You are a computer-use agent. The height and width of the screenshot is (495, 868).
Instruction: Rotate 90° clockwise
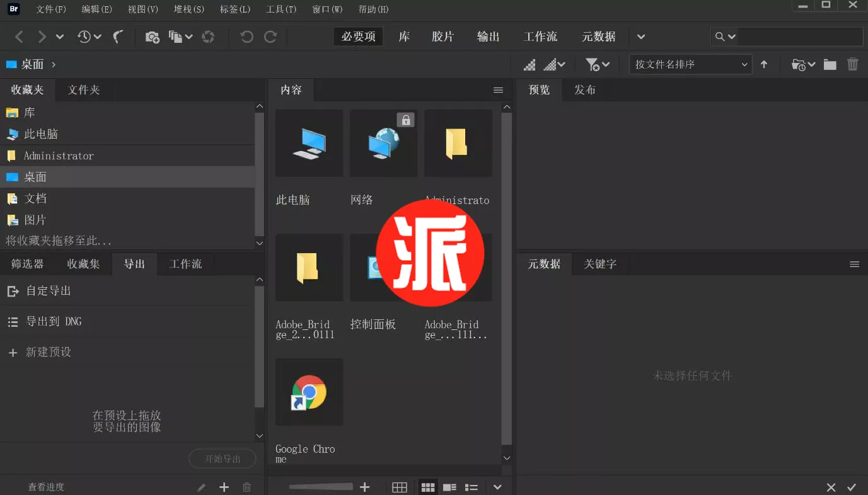[270, 37]
